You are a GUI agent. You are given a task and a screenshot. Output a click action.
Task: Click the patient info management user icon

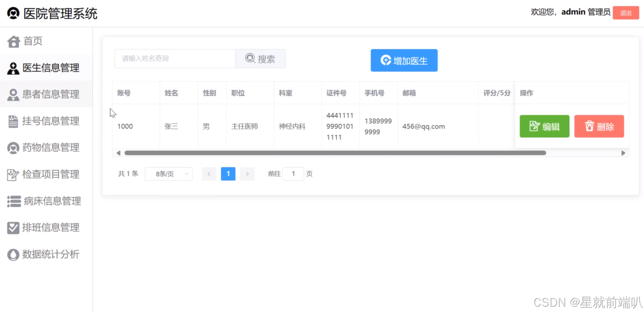[13, 95]
